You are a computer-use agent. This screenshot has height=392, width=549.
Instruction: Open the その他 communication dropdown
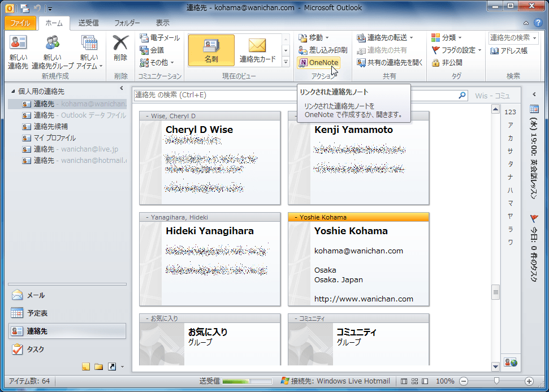point(157,63)
